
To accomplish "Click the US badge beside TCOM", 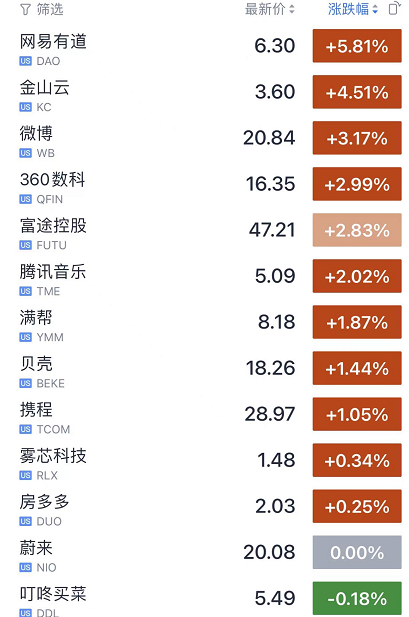I will coord(25,429).
